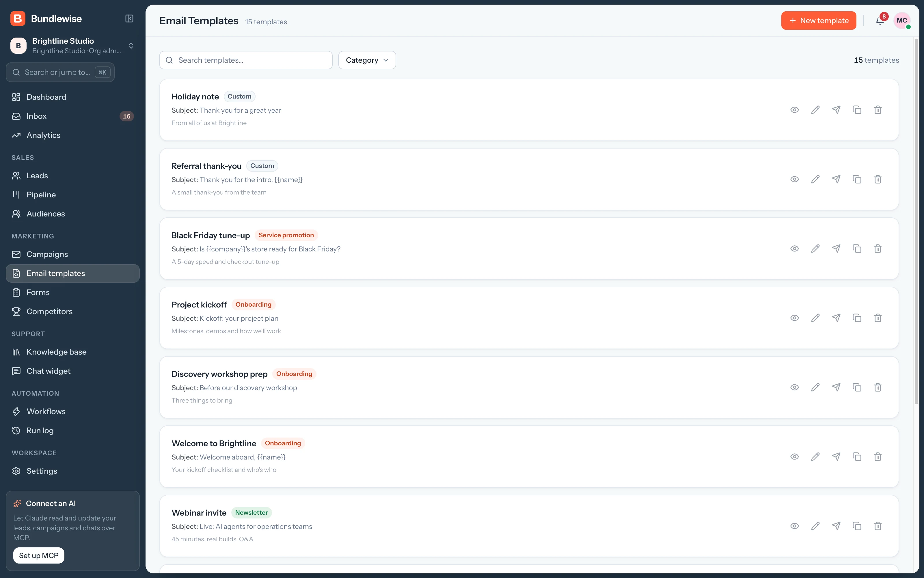Preview the Referral thank-you template

795,179
